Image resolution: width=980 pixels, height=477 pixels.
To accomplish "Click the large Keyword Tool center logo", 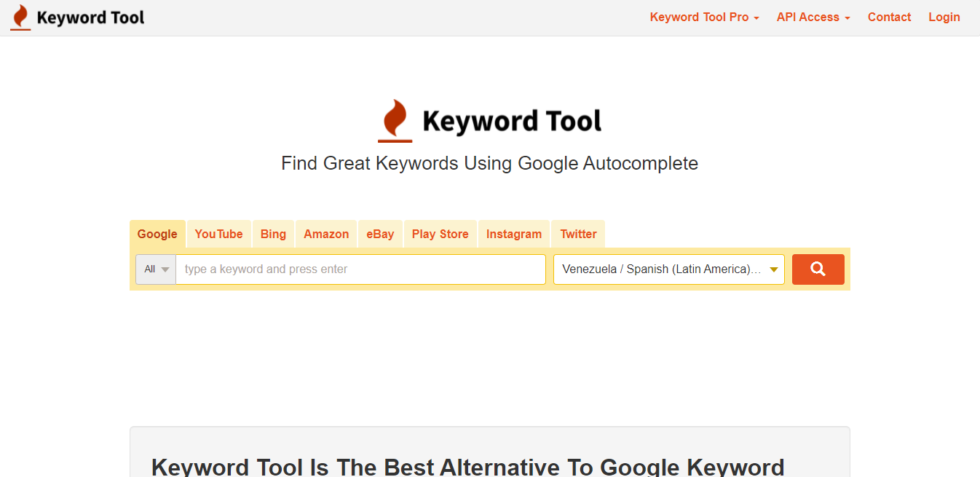I will point(490,121).
